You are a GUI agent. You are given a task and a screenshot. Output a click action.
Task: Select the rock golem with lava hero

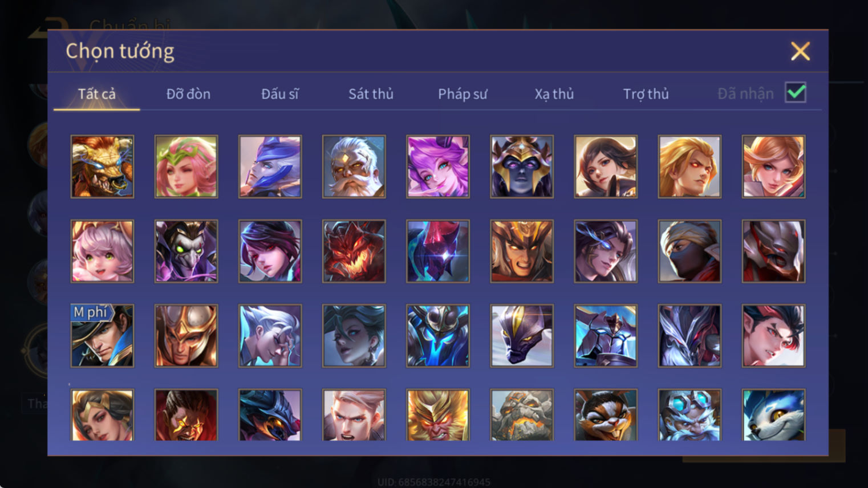pos(522,415)
